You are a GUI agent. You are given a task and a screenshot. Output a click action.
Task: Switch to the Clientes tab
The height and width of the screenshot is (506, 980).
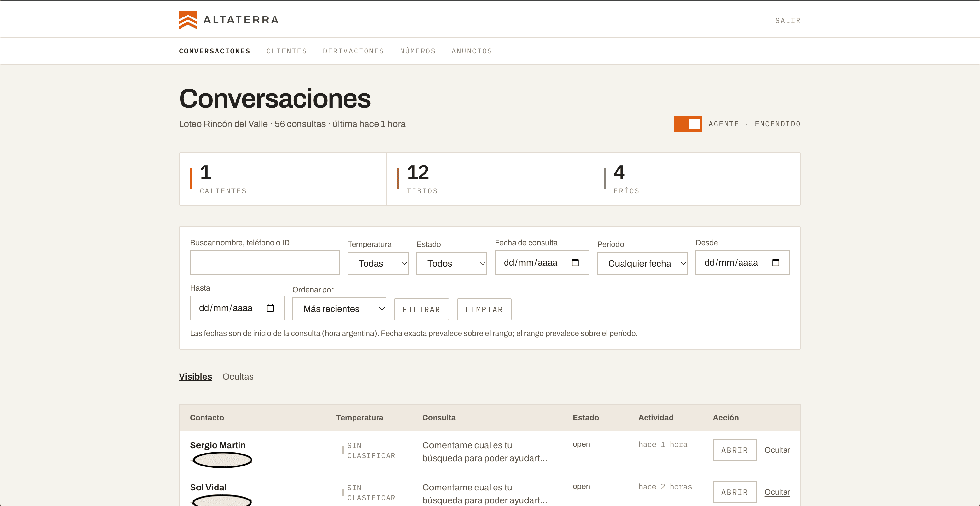pos(286,51)
